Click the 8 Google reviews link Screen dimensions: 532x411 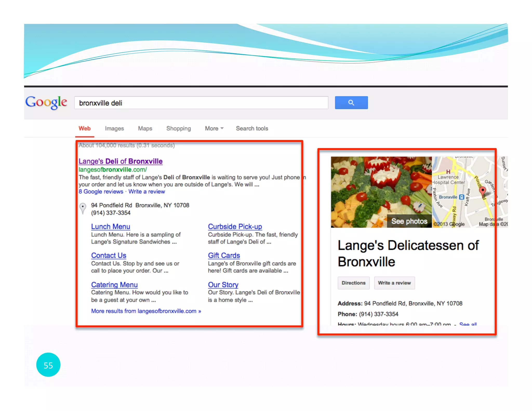click(x=101, y=191)
